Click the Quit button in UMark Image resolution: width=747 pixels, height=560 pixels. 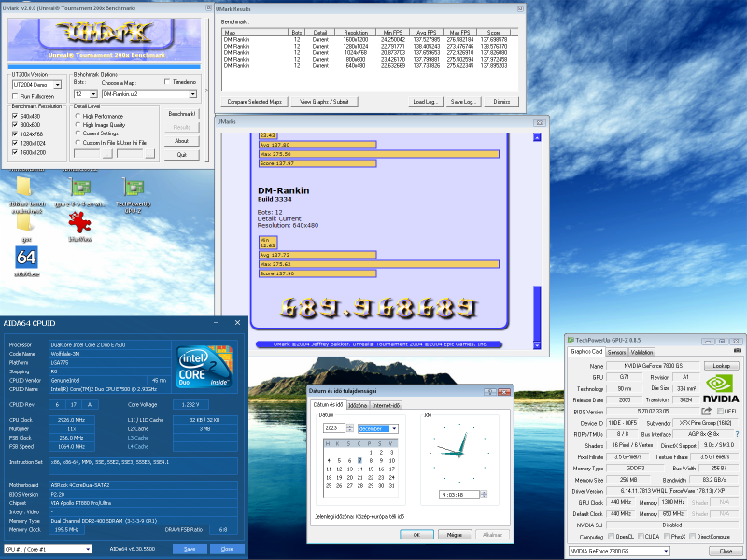(x=181, y=155)
